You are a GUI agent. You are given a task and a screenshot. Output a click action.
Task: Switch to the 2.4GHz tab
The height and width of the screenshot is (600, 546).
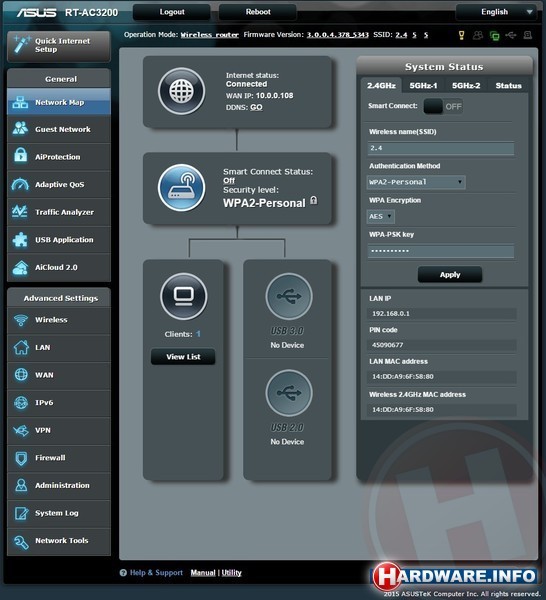(x=381, y=85)
